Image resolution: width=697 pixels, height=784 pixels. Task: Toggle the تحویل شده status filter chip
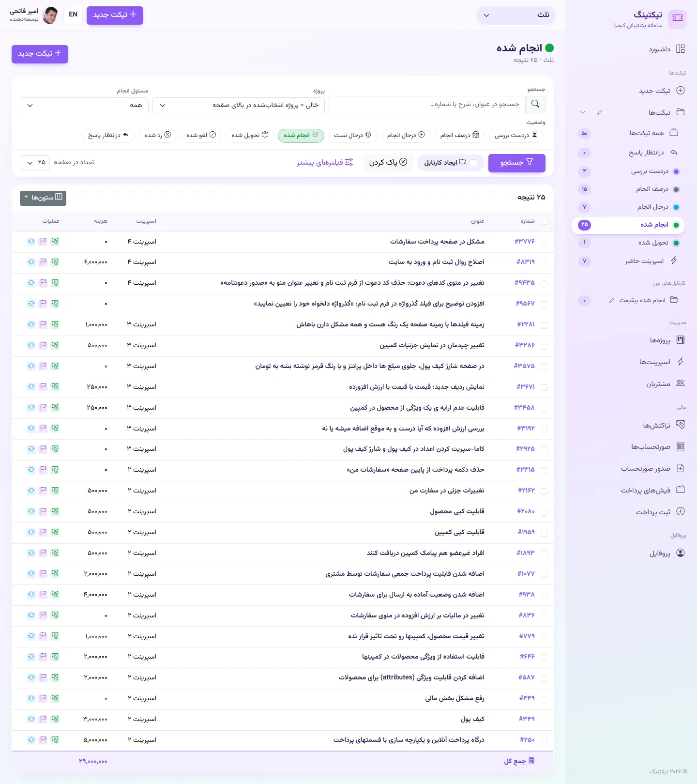(x=250, y=135)
